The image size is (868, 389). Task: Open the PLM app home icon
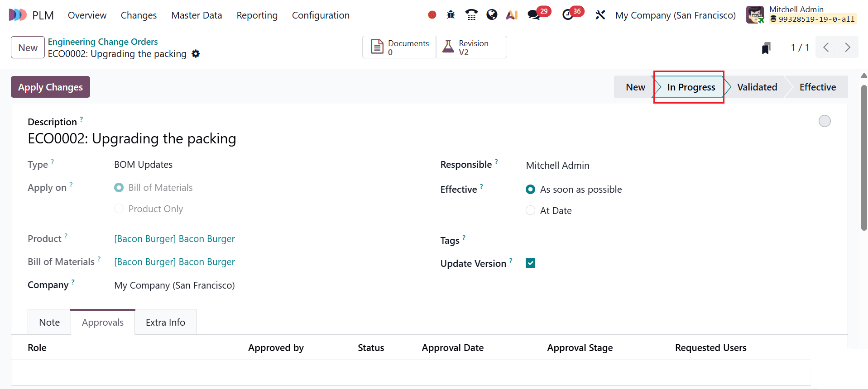[18, 15]
